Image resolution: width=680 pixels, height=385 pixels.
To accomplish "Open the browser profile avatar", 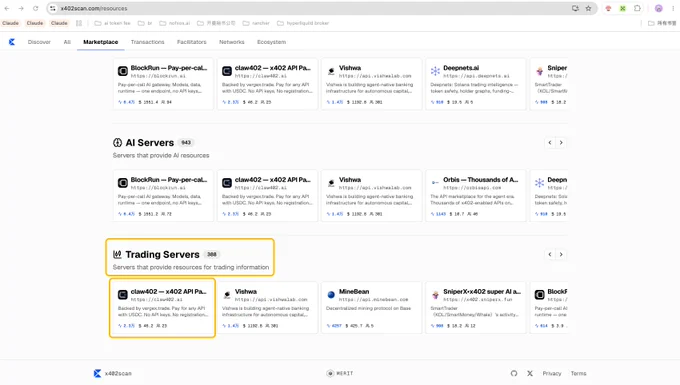I will point(659,8).
